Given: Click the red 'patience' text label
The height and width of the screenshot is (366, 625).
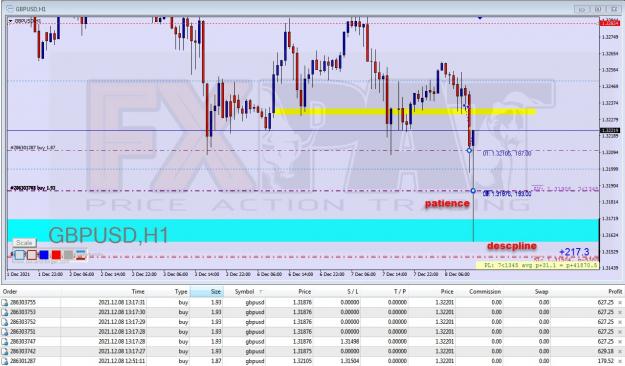Looking at the screenshot, I should (x=447, y=204).
